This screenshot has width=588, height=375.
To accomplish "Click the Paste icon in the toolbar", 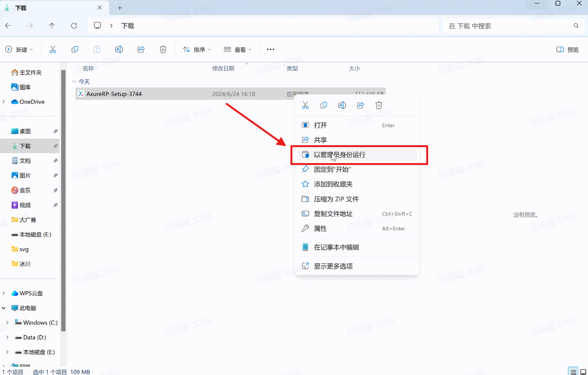I will pyautogui.click(x=97, y=49).
